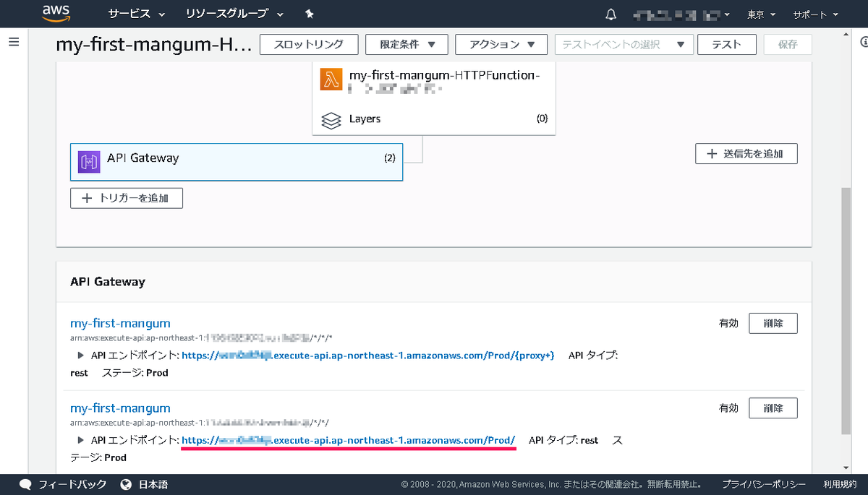Open the アクション actions dropdown

[502, 44]
